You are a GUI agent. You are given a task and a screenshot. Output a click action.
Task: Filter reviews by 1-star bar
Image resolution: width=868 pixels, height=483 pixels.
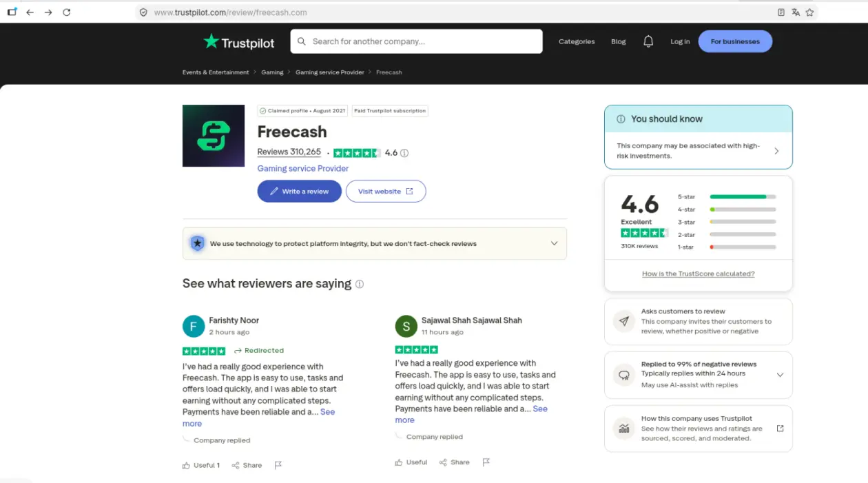point(743,247)
